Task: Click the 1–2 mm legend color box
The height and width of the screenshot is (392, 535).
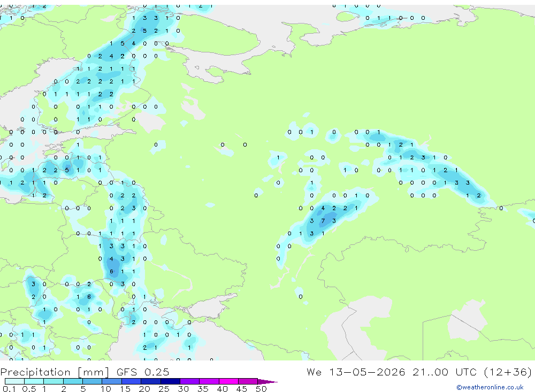Action: pyautogui.click(x=53, y=381)
